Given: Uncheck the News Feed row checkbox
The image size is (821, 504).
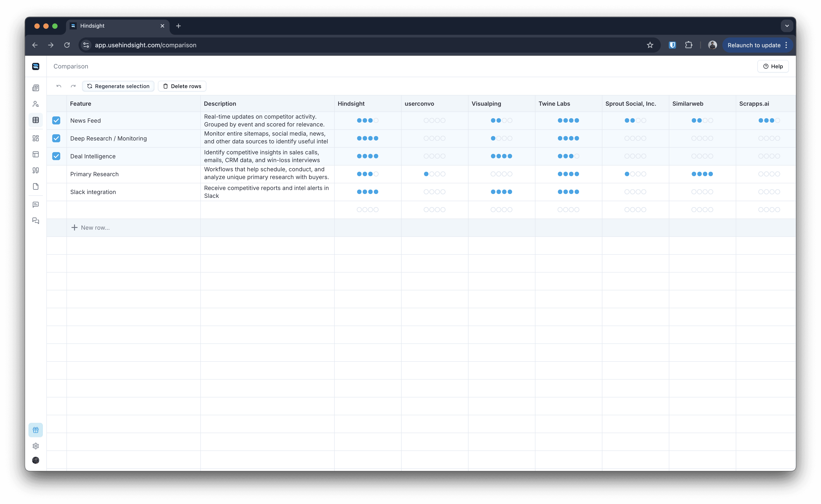Looking at the screenshot, I should pyautogui.click(x=56, y=121).
